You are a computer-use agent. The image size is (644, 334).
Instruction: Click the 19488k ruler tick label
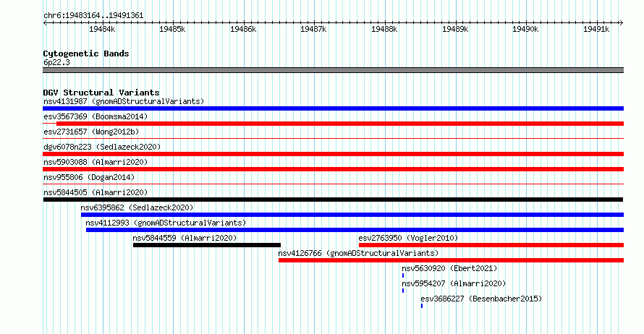point(384,29)
